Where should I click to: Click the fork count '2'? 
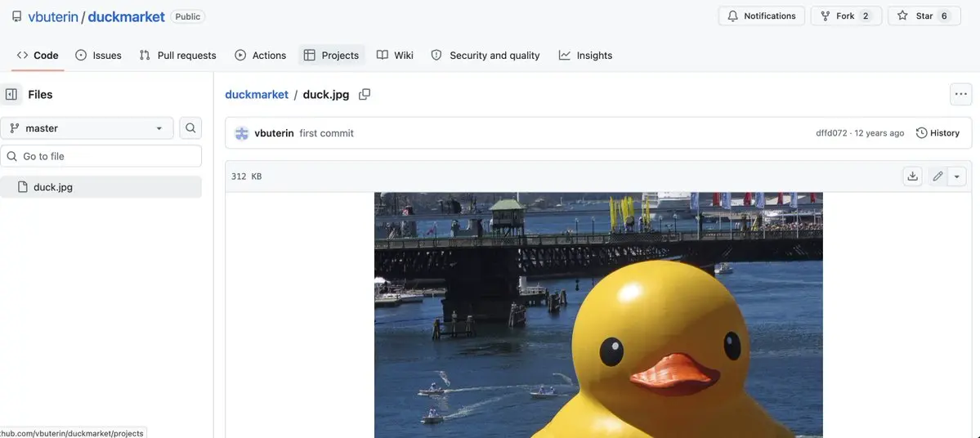866,16
